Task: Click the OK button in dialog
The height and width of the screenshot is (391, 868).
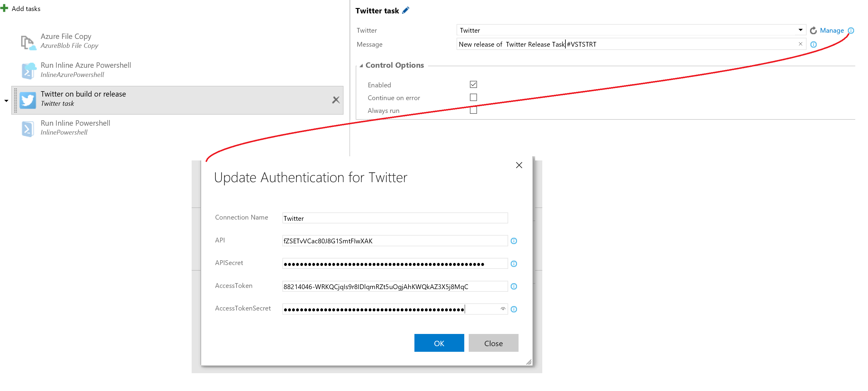Action: 439,343
